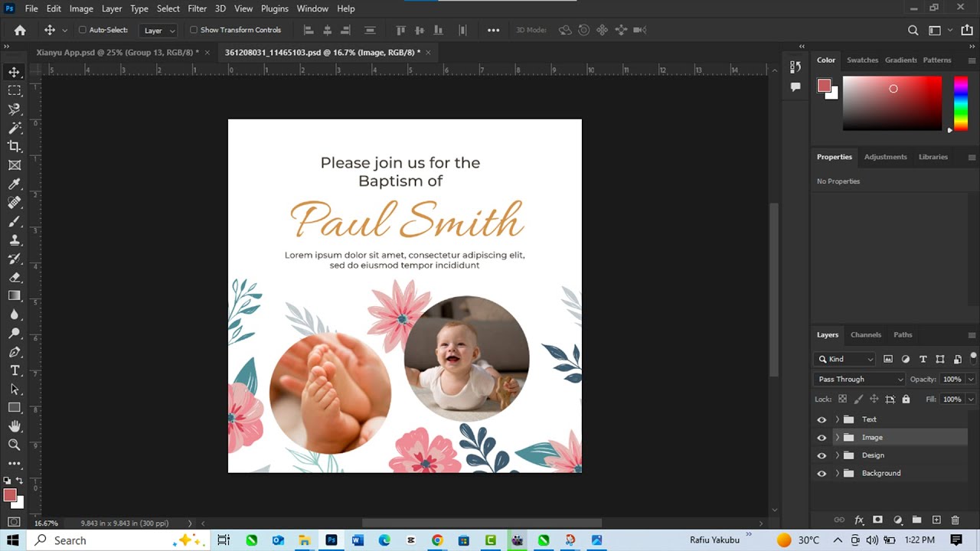This screenshot has height=551, width=980.
Task: Open the Search magnifier in options bar
Action: click(913, 30)
